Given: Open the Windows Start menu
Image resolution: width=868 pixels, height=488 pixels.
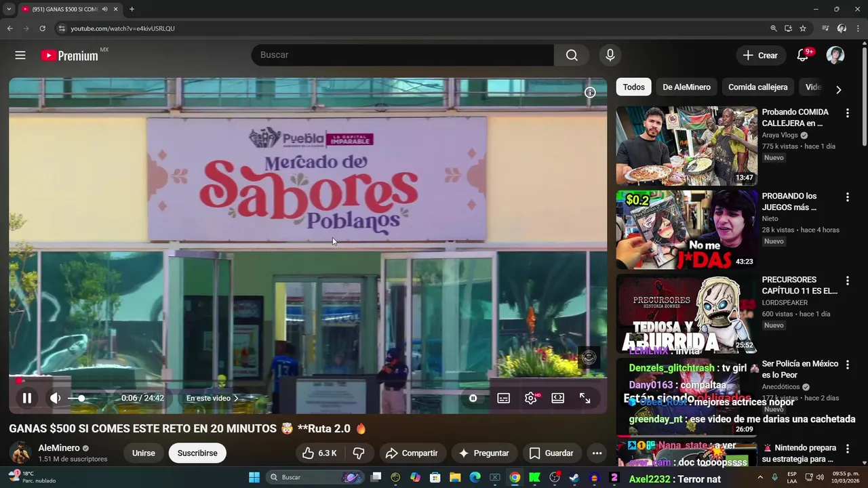Looking at the screenshot, I should click(x=254, y=477).
